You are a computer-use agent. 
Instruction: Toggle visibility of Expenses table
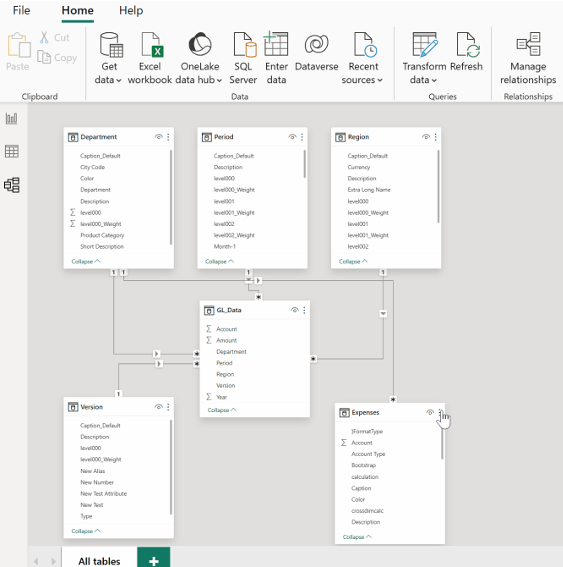tap(430, 412)
